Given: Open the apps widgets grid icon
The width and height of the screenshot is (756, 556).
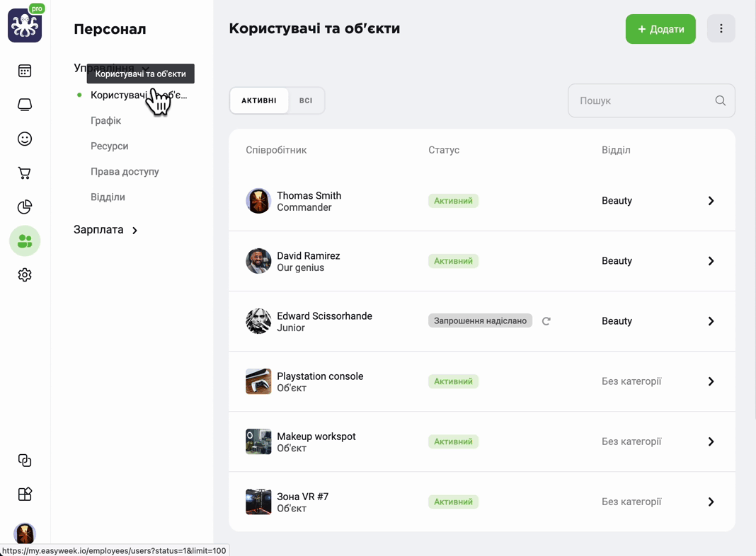Looking at the screenshot, I should (25, 494).
